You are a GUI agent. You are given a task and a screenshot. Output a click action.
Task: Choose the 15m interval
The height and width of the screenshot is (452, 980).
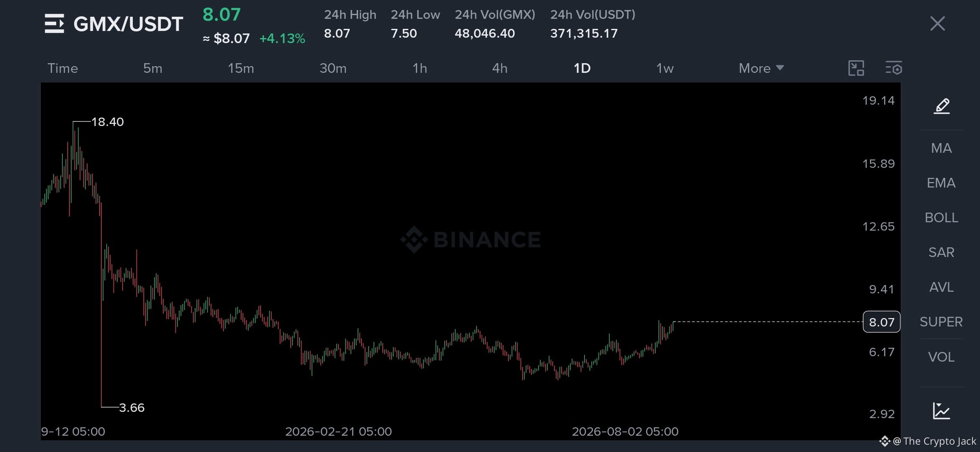pos(241,68)
